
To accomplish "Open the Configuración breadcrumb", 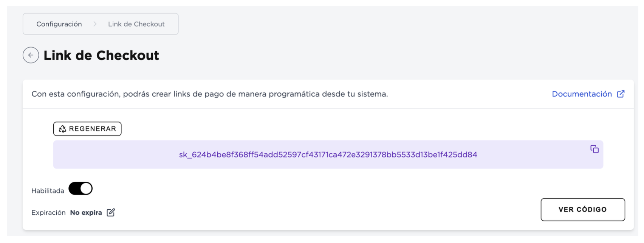I will point(59,24).
